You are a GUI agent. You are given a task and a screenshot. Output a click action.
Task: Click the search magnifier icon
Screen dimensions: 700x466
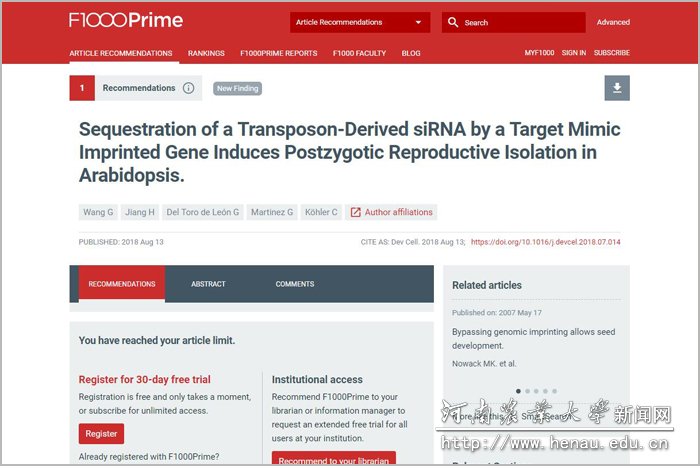[x=453, y=22]
